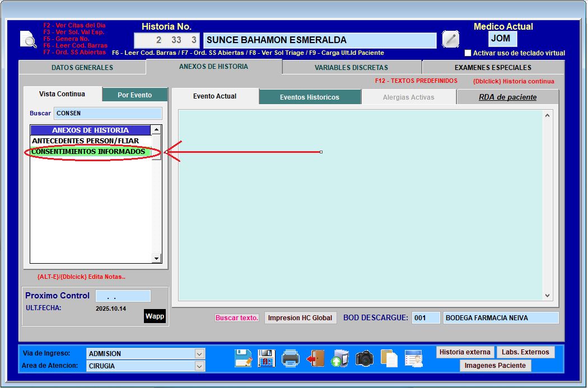This screenshot has height=388, width=588.
Task: Click the Buscar search field containing CONSEN
Action: click(108, 113)
